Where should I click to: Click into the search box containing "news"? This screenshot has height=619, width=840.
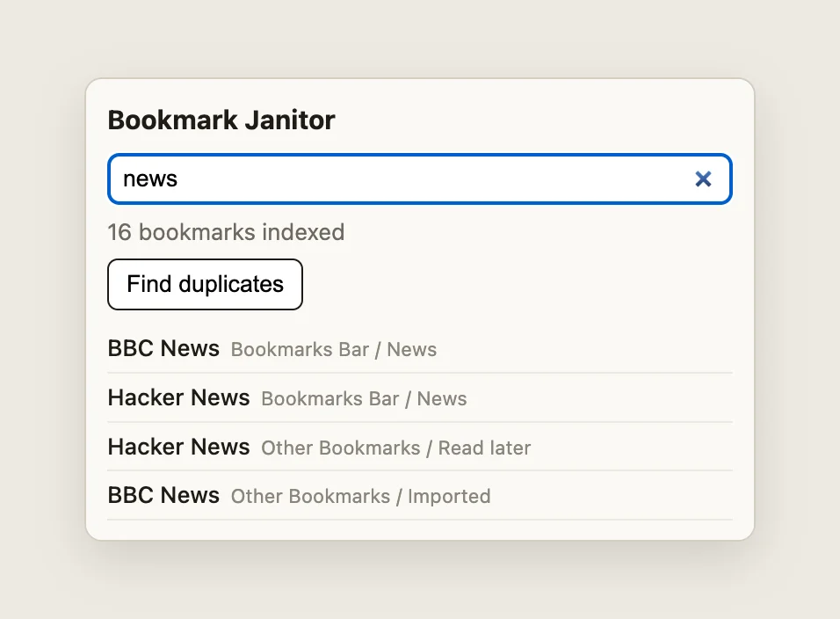pos(419,179)
